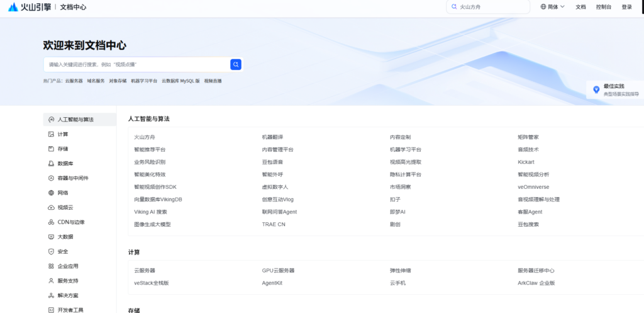Open 弹性伸缩 documentation link

pos(401,271)
